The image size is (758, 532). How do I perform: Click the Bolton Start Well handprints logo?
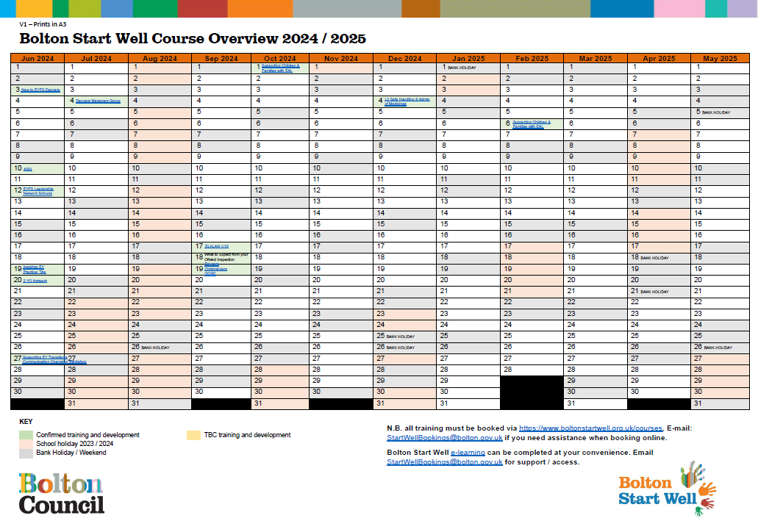(667, 489)
